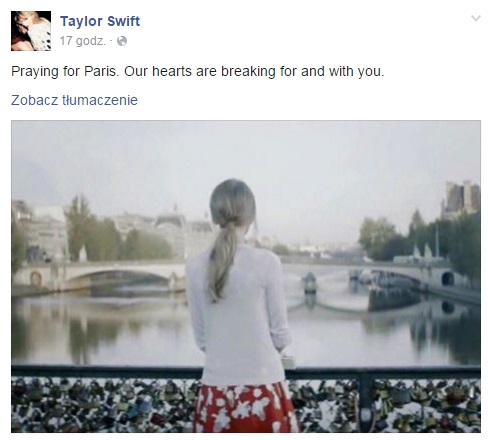Open the '17 godz.' timestamp link
Image resolution: width=488 pixels, height=440 pixels.
(83, 41)
